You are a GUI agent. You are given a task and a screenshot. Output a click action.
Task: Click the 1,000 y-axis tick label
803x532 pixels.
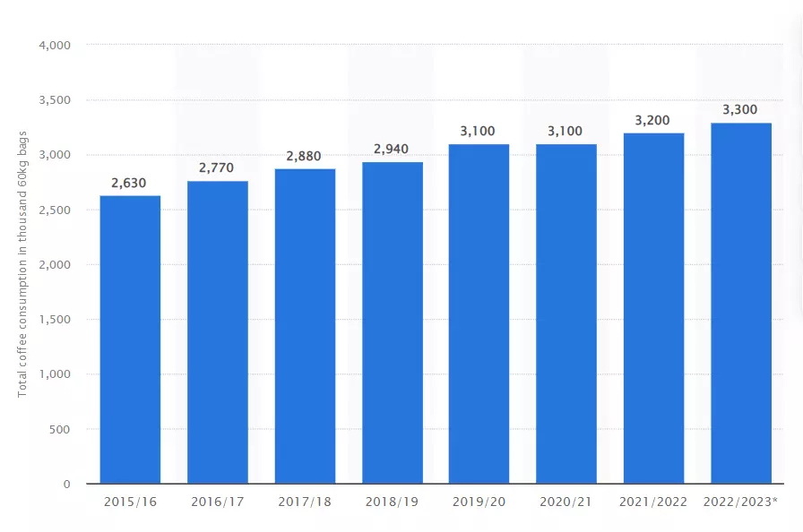55,374
